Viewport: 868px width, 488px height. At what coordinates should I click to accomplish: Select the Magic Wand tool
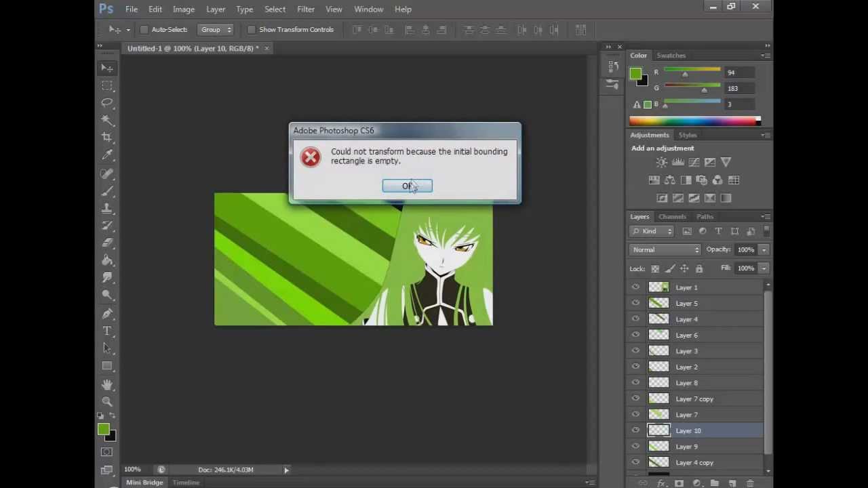coord(107,120)
